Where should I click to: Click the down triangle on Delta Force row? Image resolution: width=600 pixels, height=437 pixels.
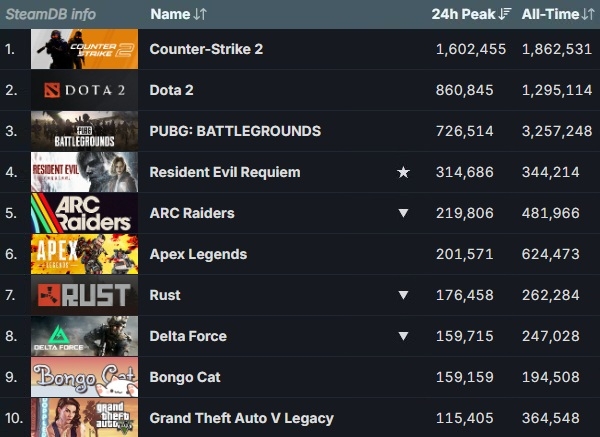coord(403,336)
